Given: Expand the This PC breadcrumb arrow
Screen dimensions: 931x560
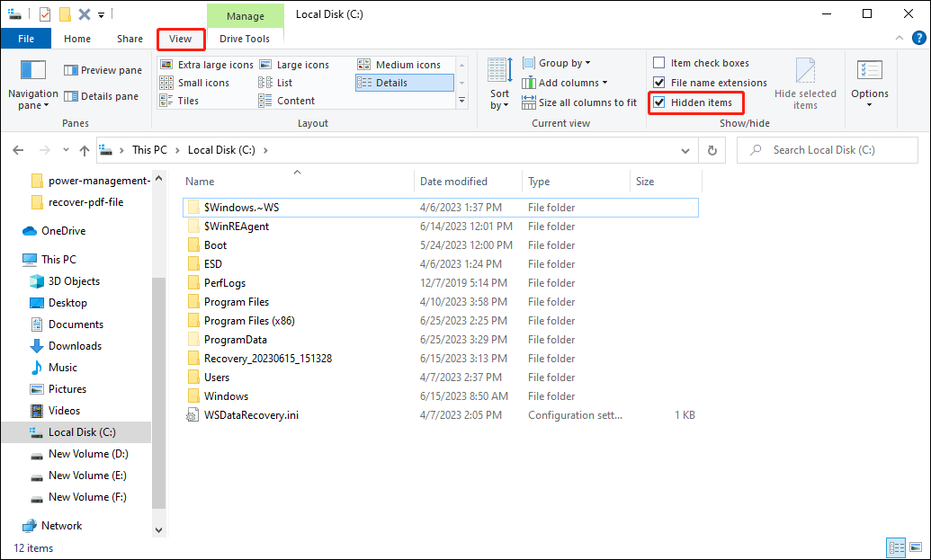Looking at the screenshot, I should (x=177, y=151).
